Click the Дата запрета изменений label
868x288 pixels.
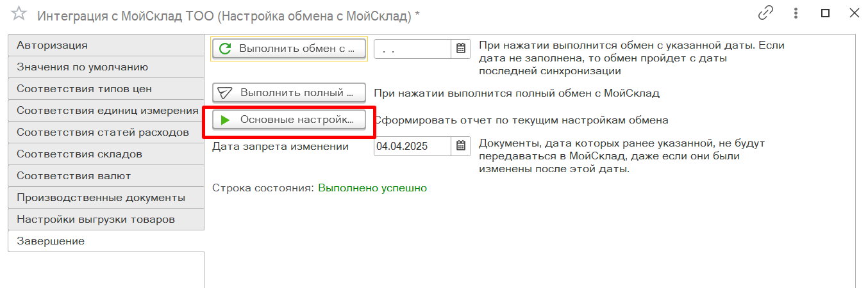tap(280, 146)
